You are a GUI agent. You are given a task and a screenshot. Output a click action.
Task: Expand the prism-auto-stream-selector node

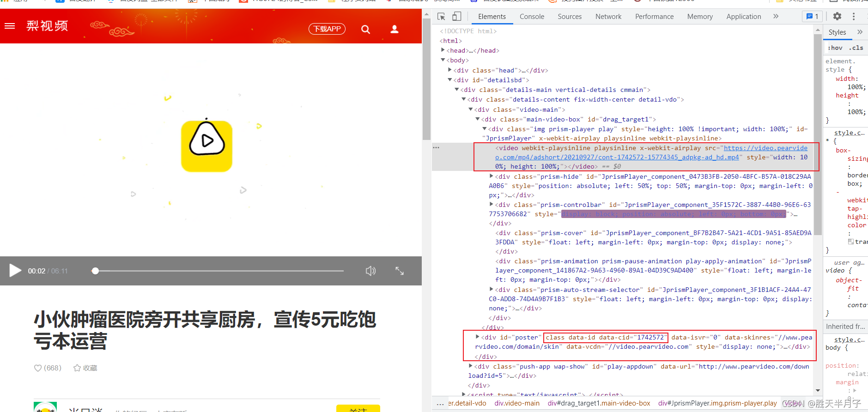(x=492, y=290)
